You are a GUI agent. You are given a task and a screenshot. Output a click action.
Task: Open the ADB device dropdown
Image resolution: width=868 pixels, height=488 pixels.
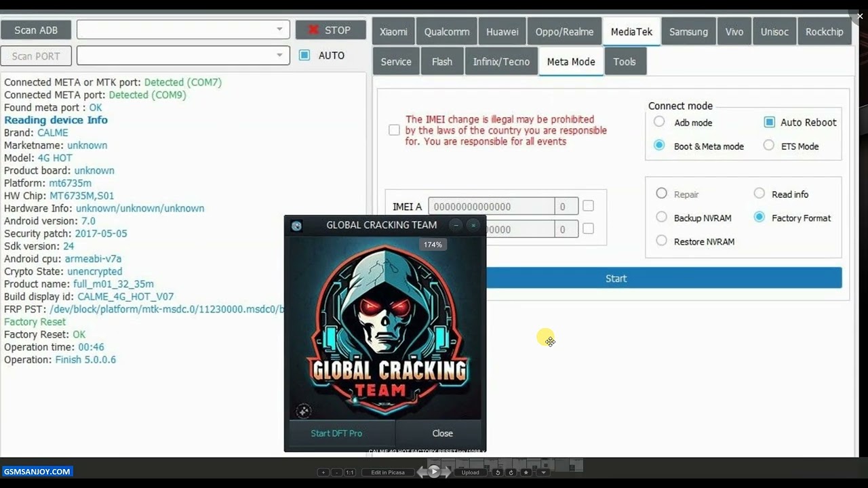tap(183, 30)
